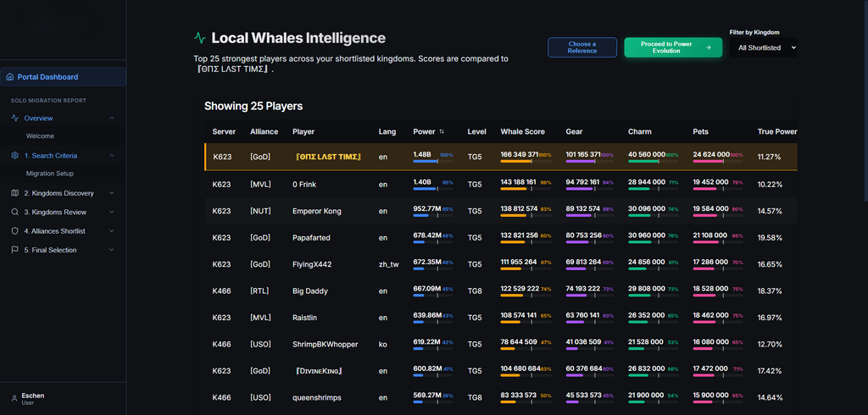Click the magnifier icon for Kingdoms Review
This screenshot has width=868, height=415.
tap(15, 212)
